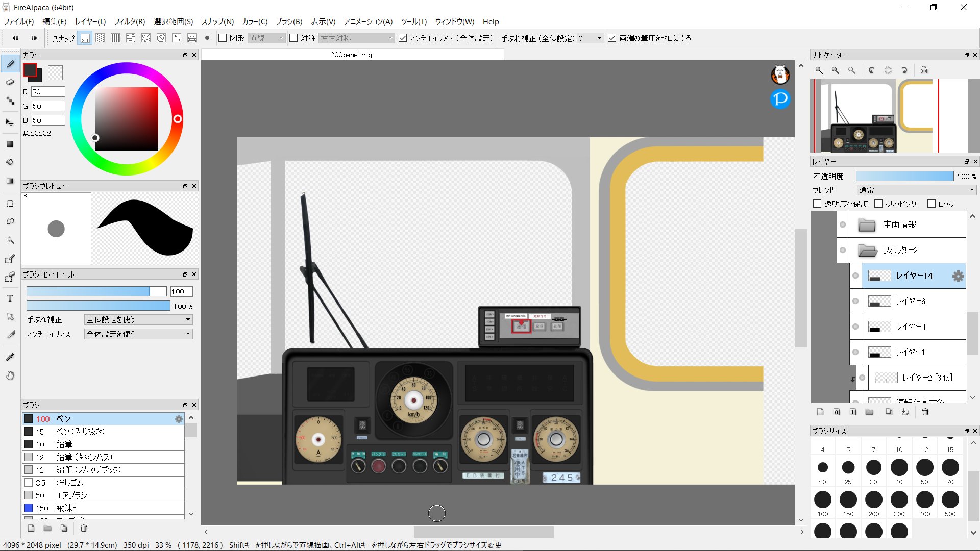Open the 選択範囲(S) menu
The width and height of the screenshot is (980, 551).
pos(174,22)
